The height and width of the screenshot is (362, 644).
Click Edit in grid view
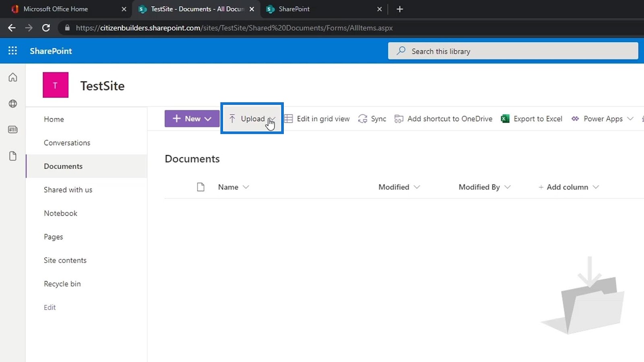(x=317, y=119)
